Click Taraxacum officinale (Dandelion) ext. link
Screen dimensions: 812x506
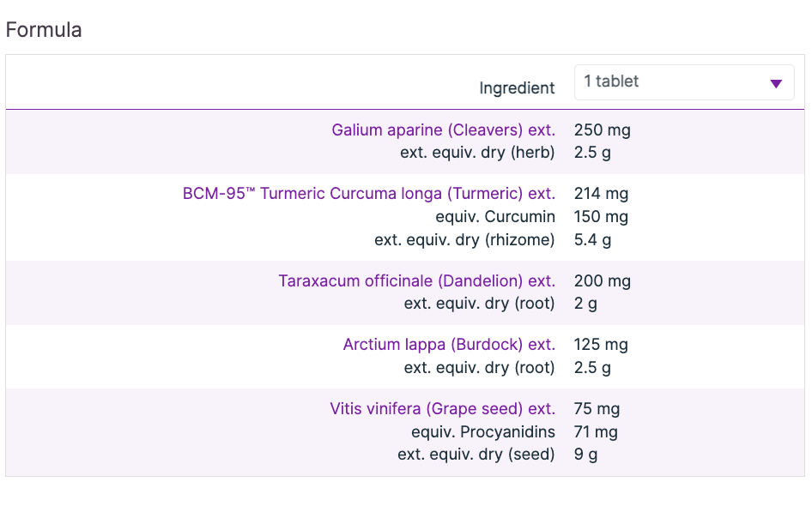(416, 281)
